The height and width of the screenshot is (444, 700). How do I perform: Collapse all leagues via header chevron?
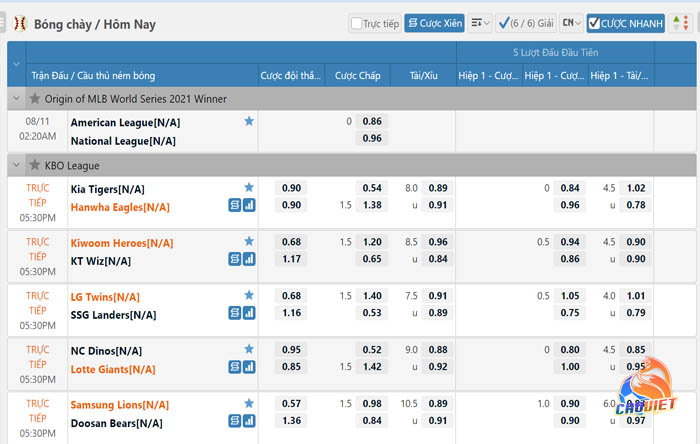pyautogui.click(x=17, y=64)
